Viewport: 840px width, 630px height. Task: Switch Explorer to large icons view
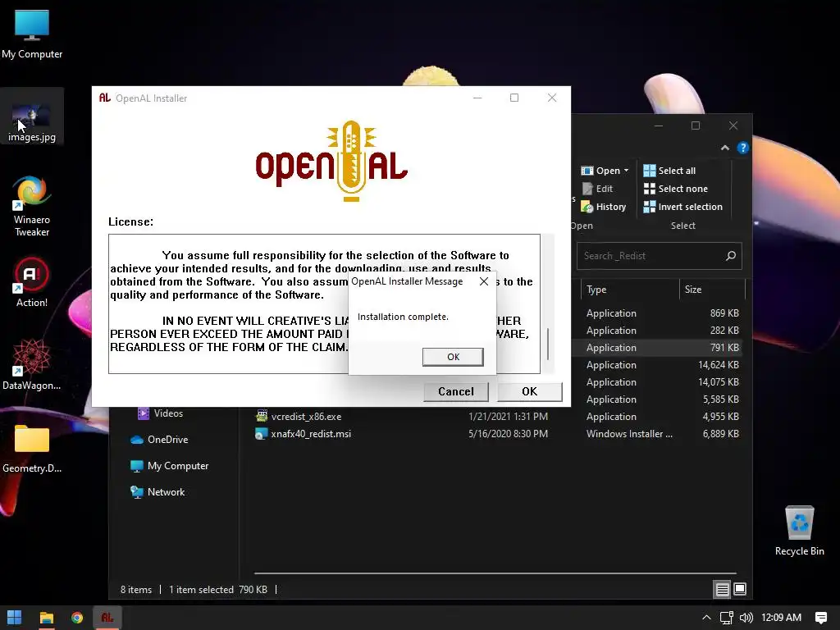click(740, 589)
